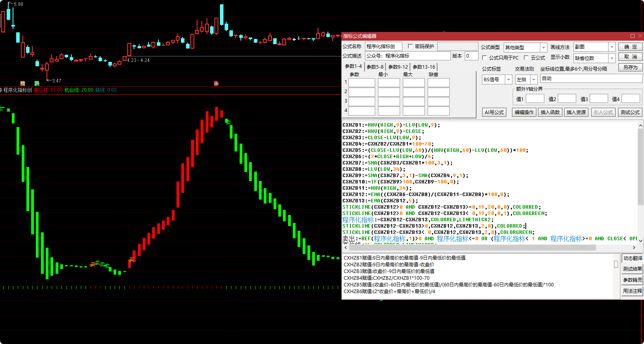Toggle the 云公式 checkbox
The image size is (644, 344).
tap(526, 58)
